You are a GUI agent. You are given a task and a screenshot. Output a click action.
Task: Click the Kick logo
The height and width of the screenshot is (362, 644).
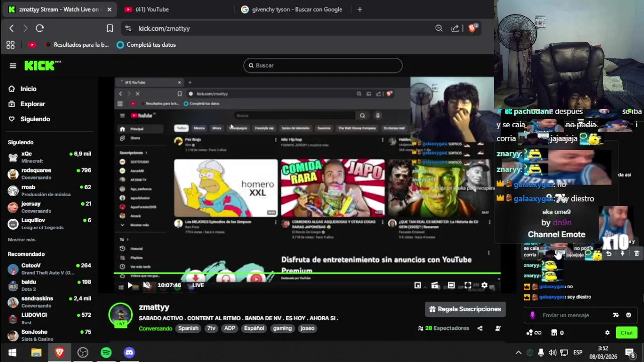[42, 65]
